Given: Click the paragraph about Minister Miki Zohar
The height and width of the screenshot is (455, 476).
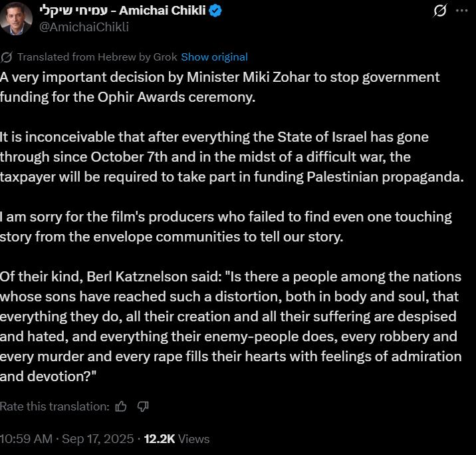Looking at the screenshot, I should click(219, 86).
